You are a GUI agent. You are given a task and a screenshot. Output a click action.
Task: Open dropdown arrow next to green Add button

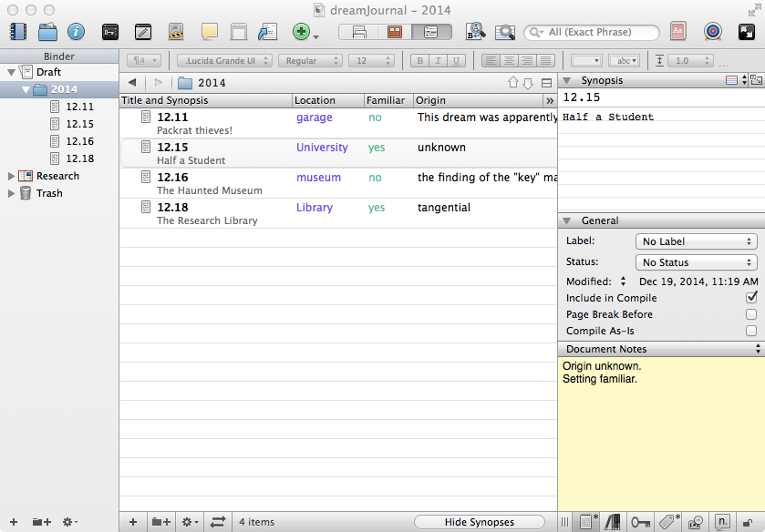315,36
